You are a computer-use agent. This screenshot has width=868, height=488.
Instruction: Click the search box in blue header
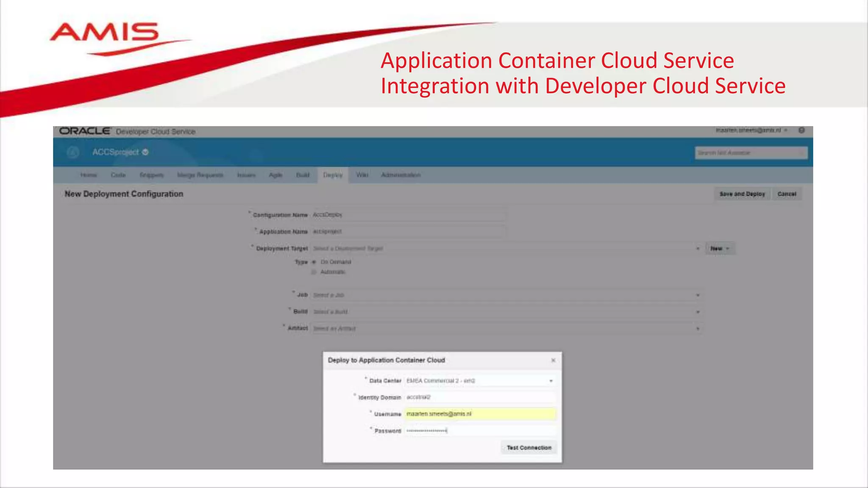(x=751, y=153)
